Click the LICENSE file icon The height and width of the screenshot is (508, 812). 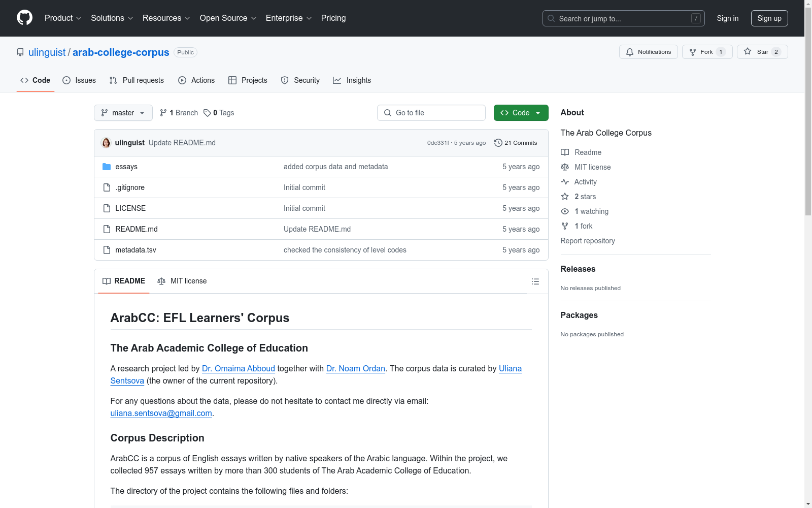click(107, 208)
